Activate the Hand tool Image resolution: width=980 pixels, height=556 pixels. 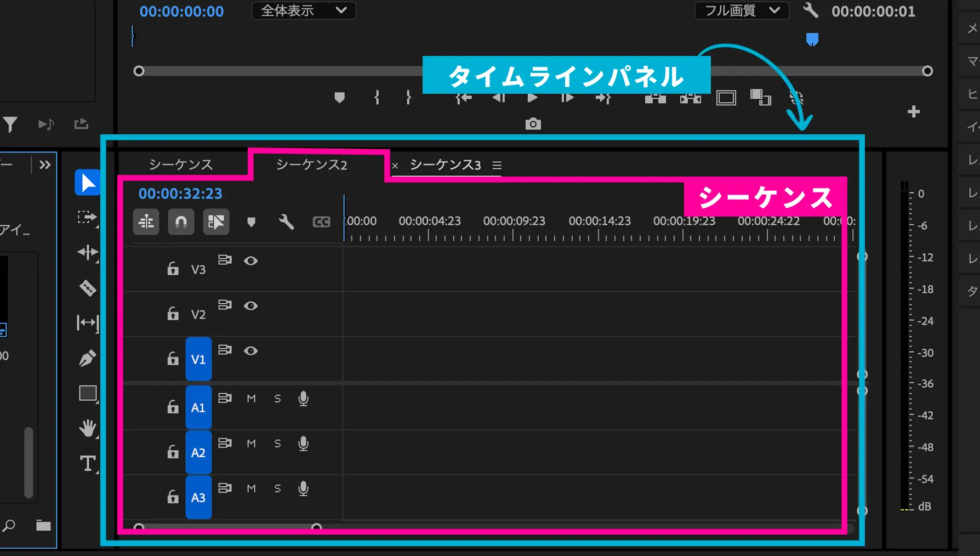point(88,429)
